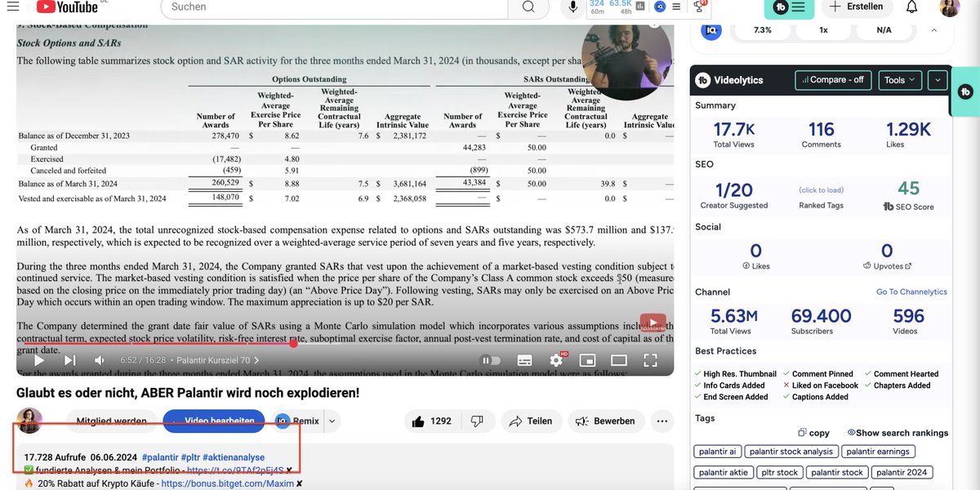Start voice search with the microphone
The image size is (980, 490).
coord(573,7)
